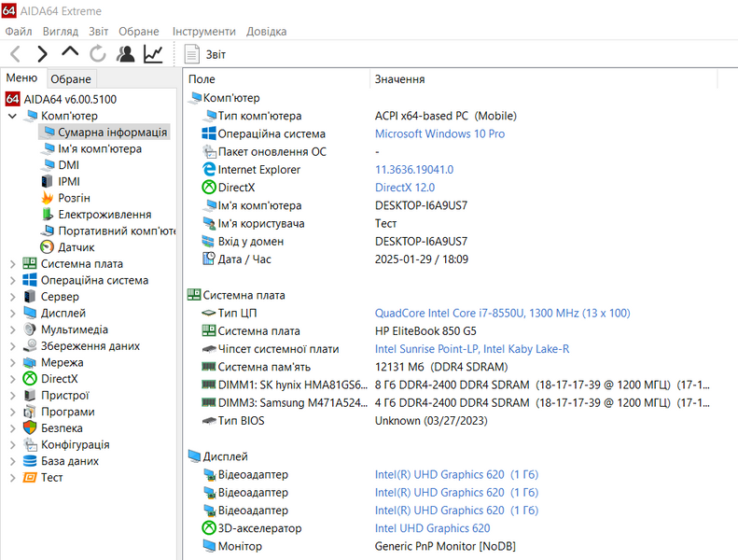This screenshot has height=560, width=738.
Task: Select the Тип BIOS row
Action: coord(452,421)
